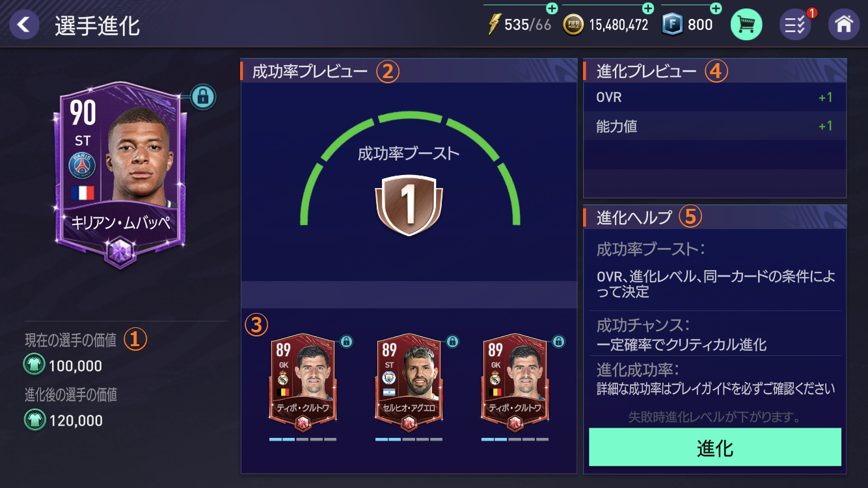The height and width of the screenshot is (488, 868).
Task: Go back using the arrow button
Action: click(24, 25)
